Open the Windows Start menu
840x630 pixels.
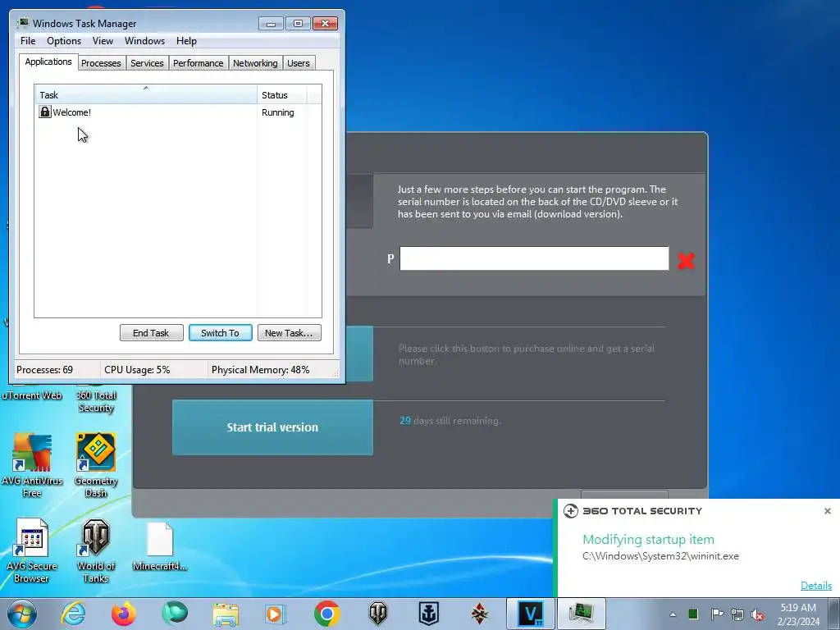22,614
